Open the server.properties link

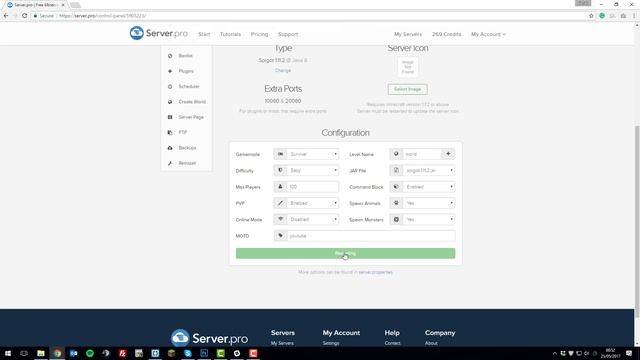tap(376, 272)
